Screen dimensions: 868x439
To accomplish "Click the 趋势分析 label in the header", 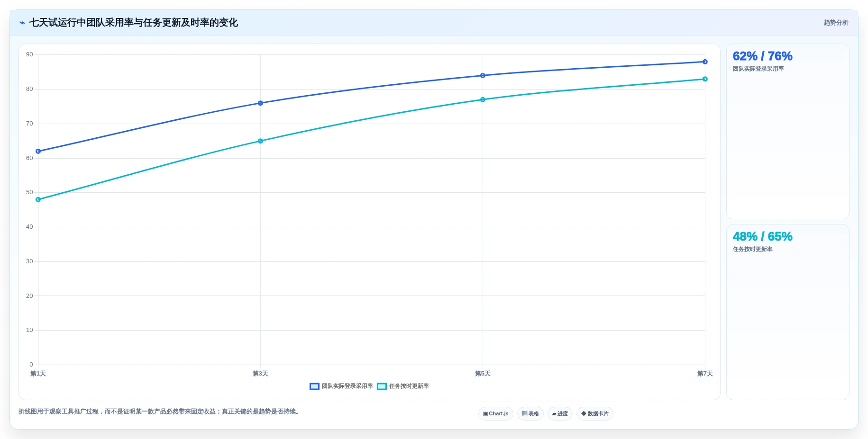I will [x=836, y=23].
